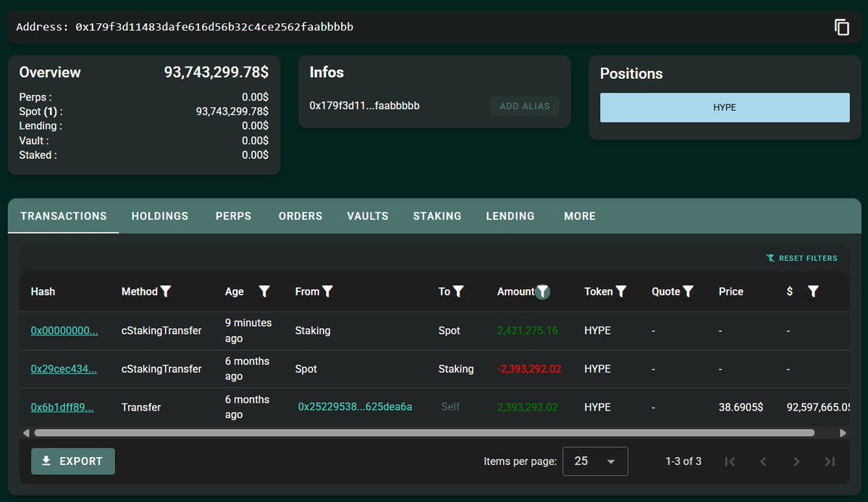Click the 'Self' recipient in the Transfer row
The width and height of the screenshot is (868, 502).
click(450, 406)
